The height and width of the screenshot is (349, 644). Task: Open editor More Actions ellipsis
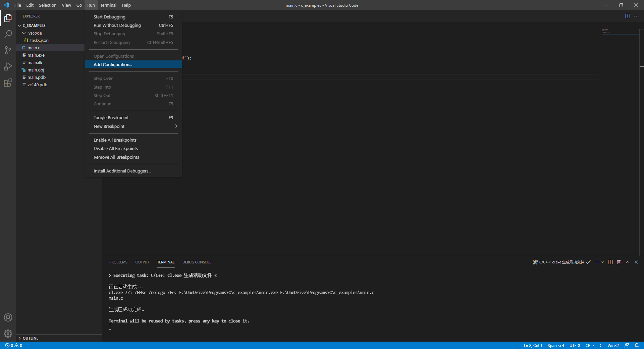coord(636,16)
